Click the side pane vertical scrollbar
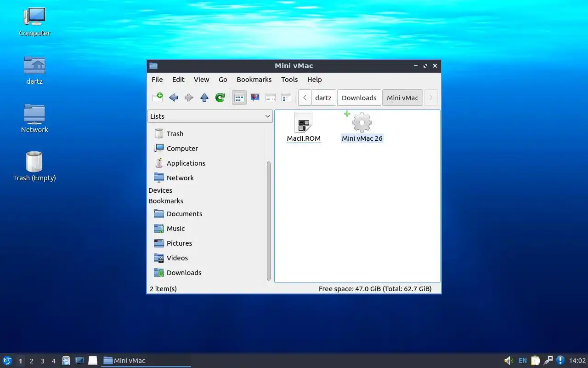Image resolution: width=588 pixels, height=368 pixels. point(269,221)
